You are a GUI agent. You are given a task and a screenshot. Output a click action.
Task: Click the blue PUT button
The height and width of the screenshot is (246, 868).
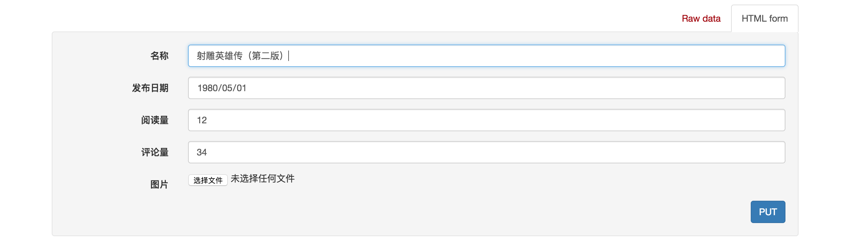pos(767,212)
